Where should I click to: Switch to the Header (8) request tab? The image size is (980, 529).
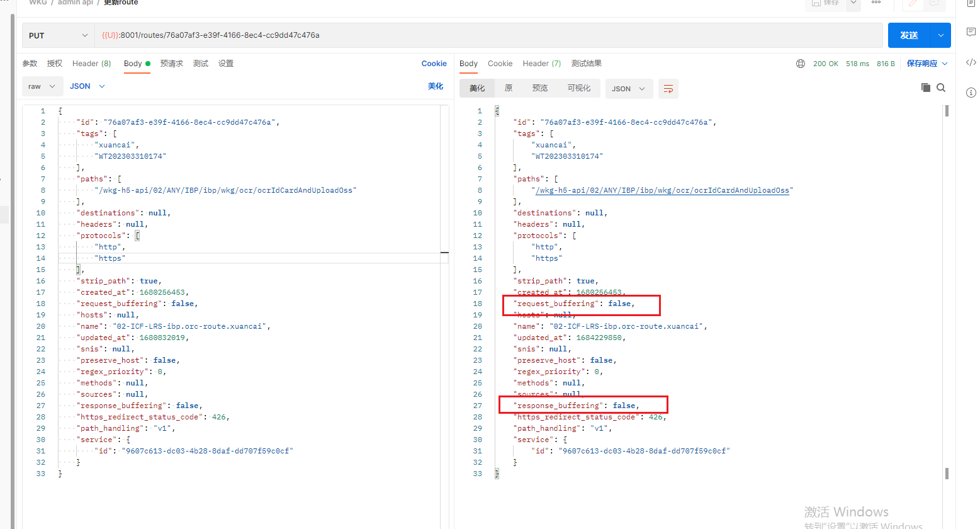click(91, 63)
